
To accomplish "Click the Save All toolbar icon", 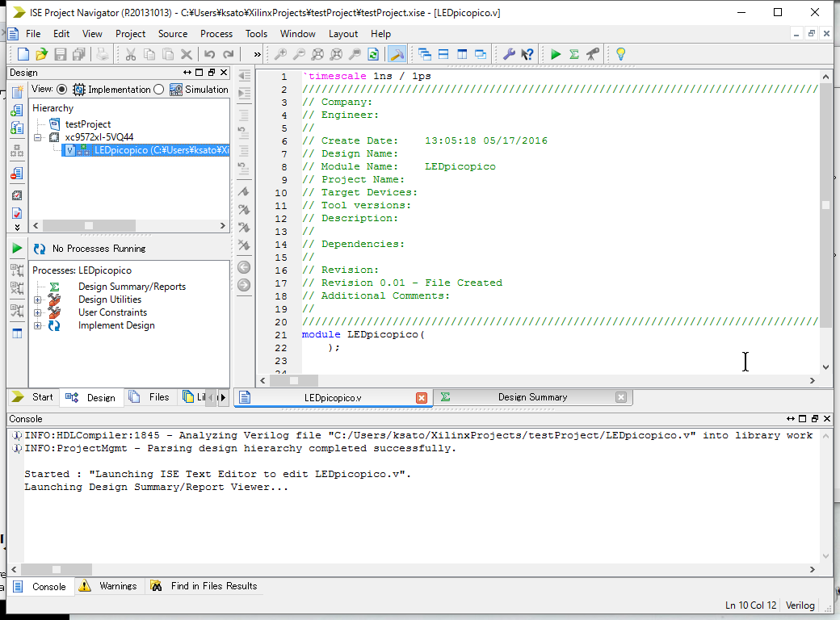I will pyautogui.click(x=79, y=54).
